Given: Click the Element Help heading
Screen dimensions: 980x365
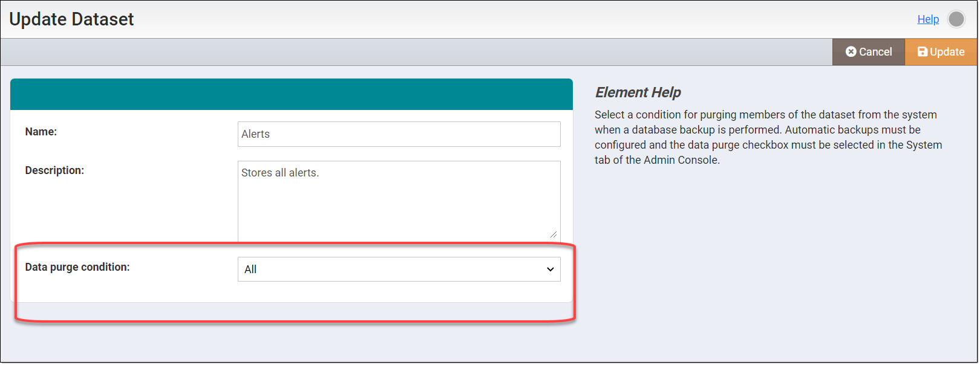Looking at the screenshot, I should (x=637, y=92).
